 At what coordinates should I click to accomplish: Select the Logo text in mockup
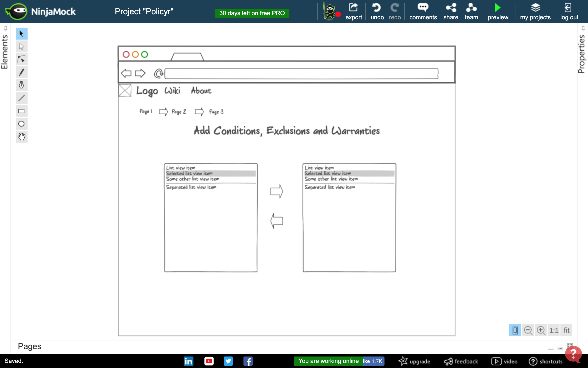[147, 91]
